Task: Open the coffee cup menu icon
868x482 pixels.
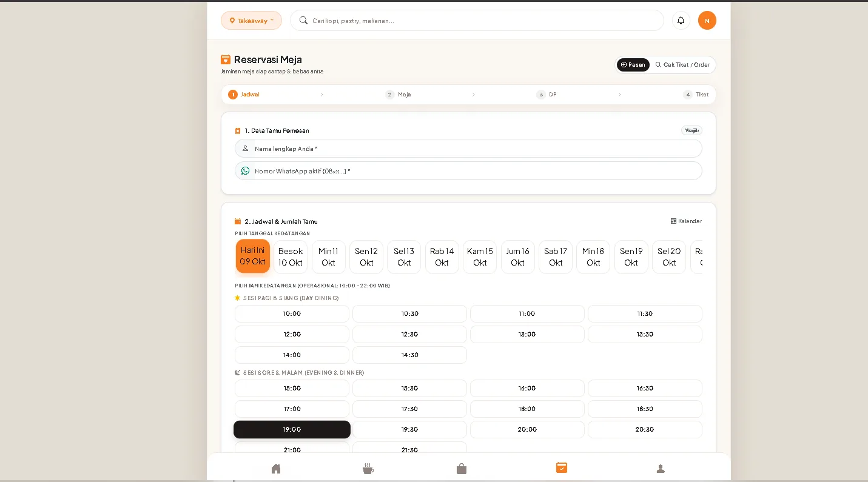Action: [368, 469]
